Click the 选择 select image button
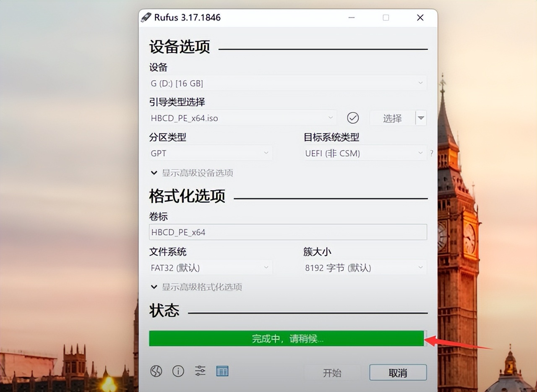This screenshot has height=392, width=537. [x=391, y=118]
